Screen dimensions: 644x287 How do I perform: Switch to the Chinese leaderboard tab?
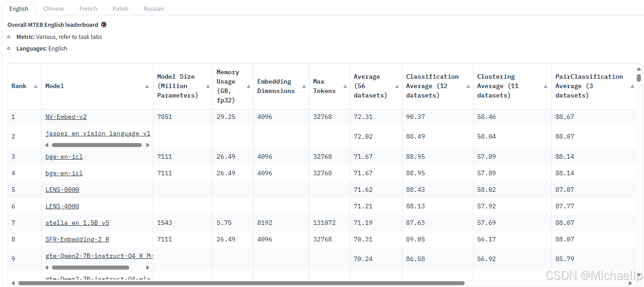54,8
